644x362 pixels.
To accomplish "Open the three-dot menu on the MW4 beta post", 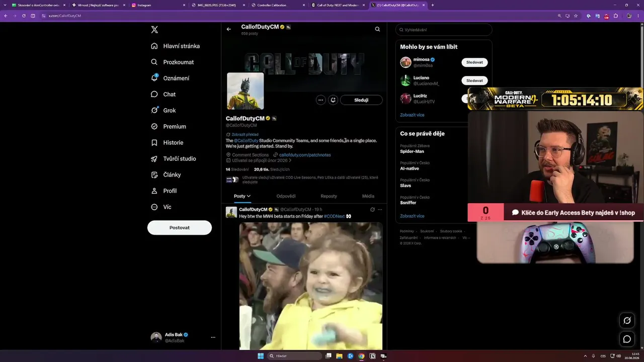I will point(380,210).
